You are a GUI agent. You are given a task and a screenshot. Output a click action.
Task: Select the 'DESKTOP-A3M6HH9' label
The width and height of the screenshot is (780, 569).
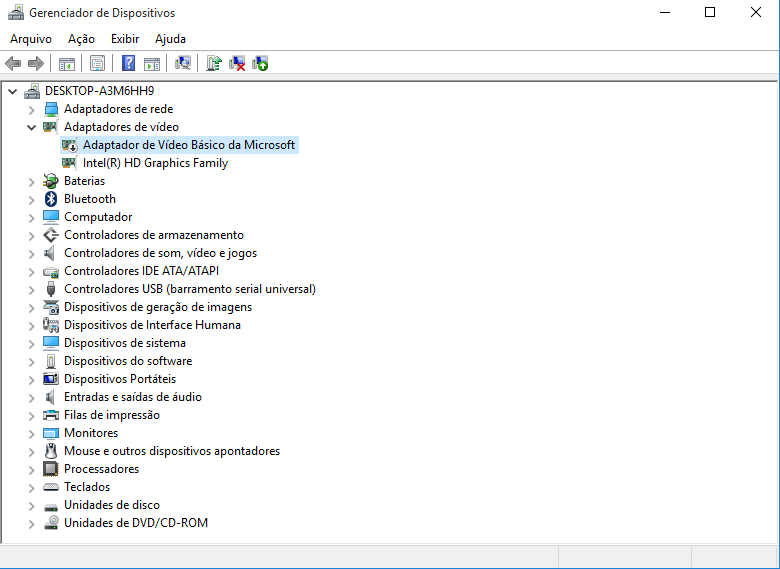pos(99,91)
